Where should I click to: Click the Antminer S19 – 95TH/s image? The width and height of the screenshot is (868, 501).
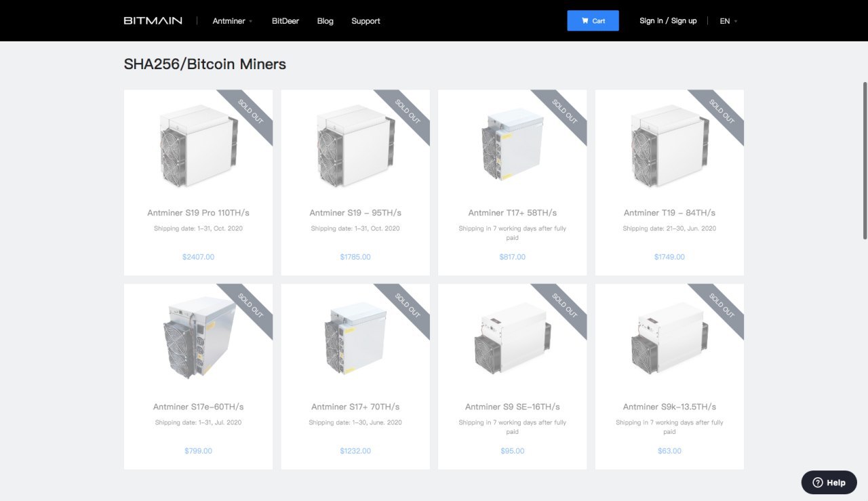click(x=355, y=145)
